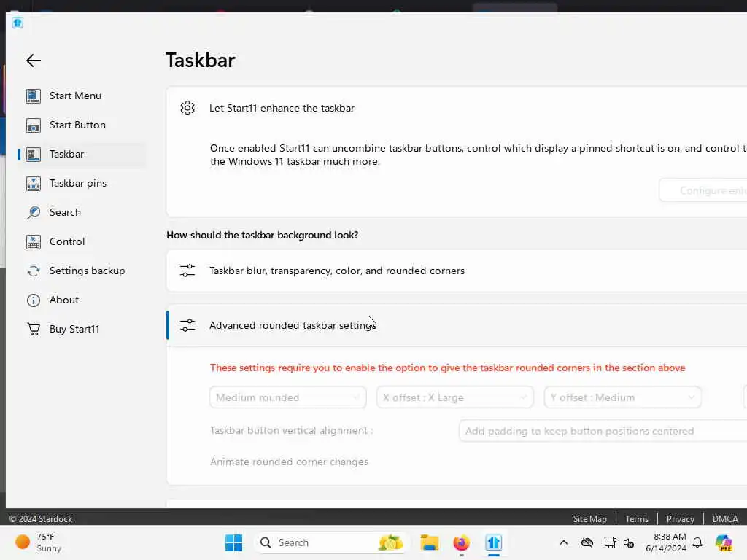Click the About info icon

(x=34, y=300)
